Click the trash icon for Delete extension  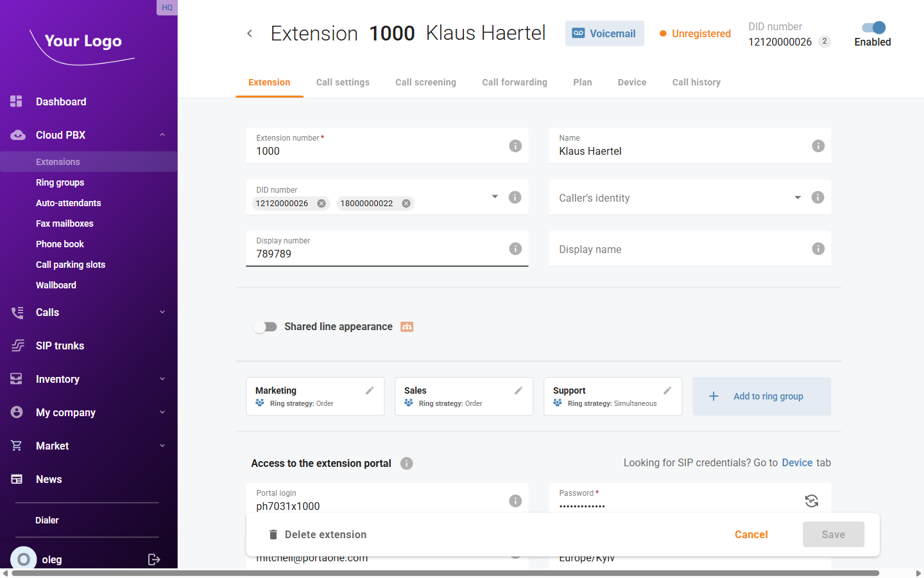pyautogui.click(x=273, y=534)
